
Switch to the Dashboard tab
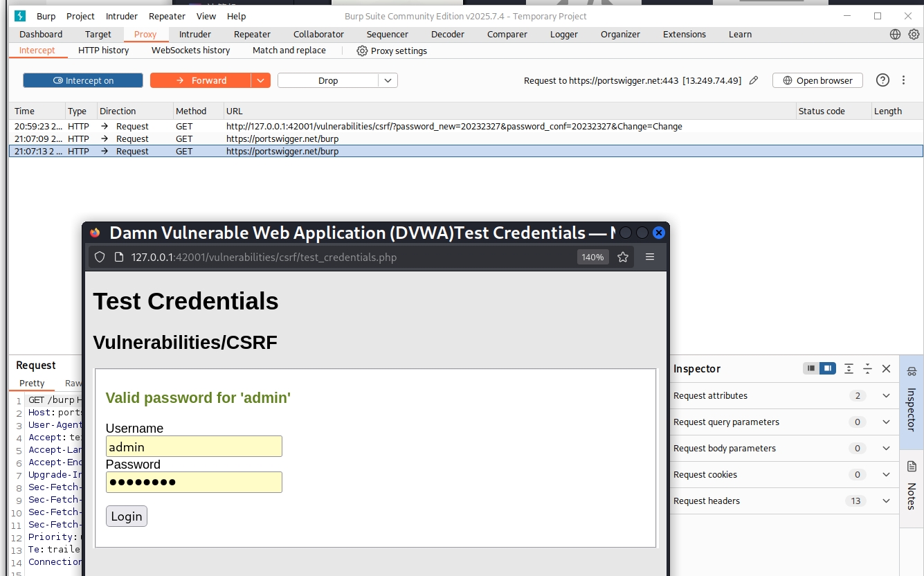click(41, 34)
